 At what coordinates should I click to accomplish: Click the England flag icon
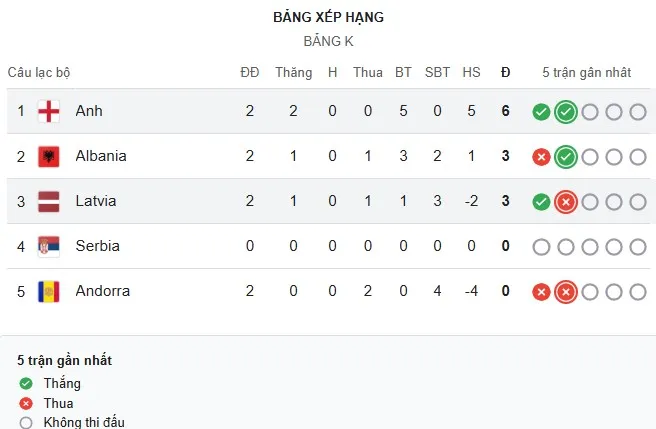click(x=47, y=111)
